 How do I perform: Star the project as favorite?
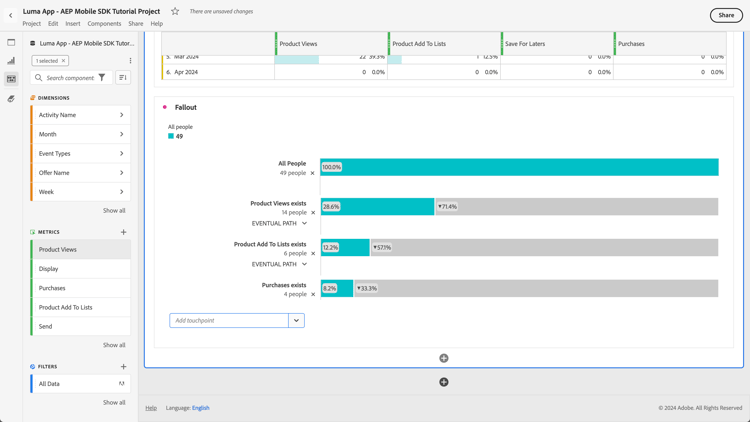pos(175,11)
